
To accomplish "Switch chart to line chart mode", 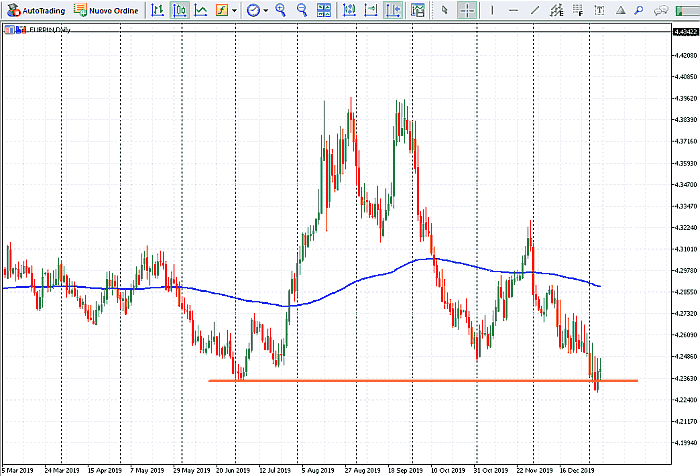I will click(201, 10).
